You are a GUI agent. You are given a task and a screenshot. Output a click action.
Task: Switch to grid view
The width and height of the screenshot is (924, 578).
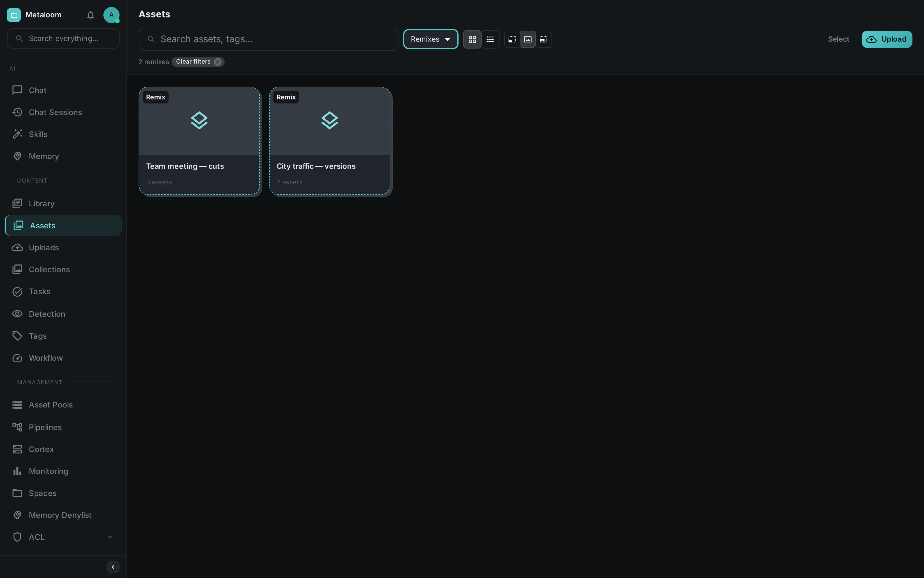(x=472, y=39)
